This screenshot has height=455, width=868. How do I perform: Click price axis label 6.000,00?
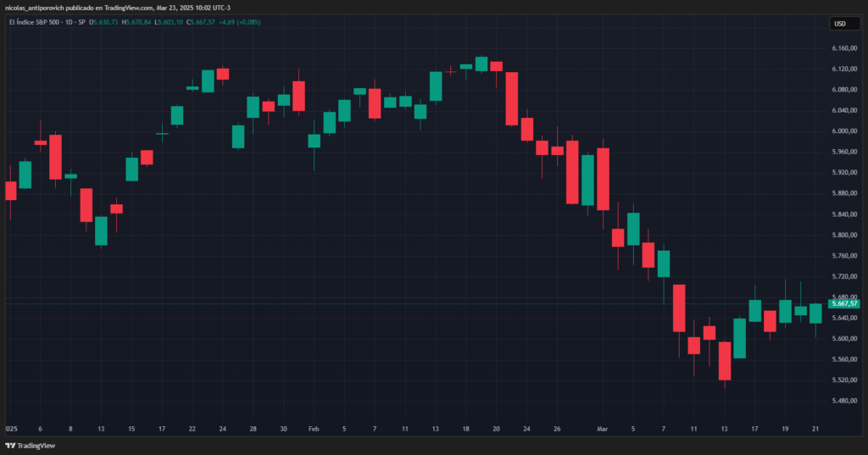844,131
